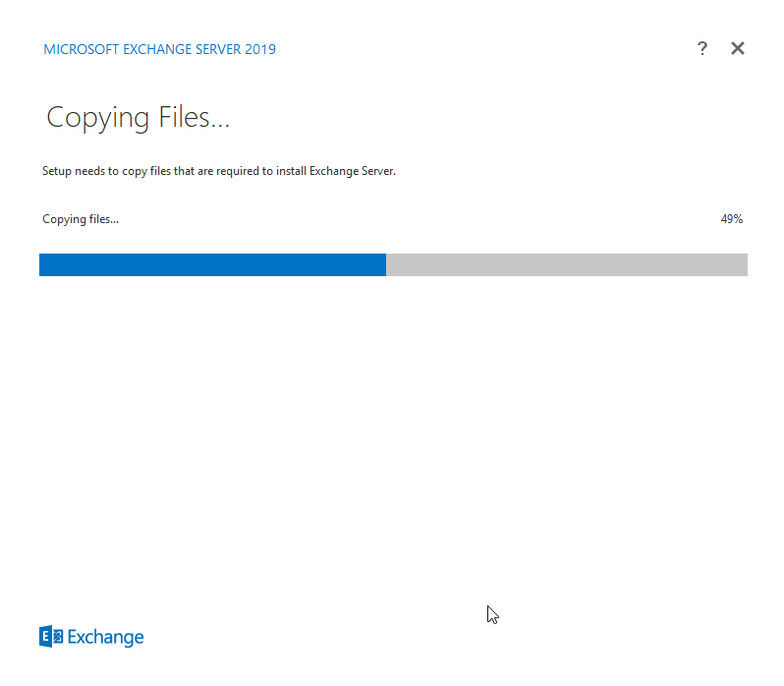The width and height of the screenshot is (784, 686).
Task: Click the "Copying files..." status label
Action: [x=81, y=219]
